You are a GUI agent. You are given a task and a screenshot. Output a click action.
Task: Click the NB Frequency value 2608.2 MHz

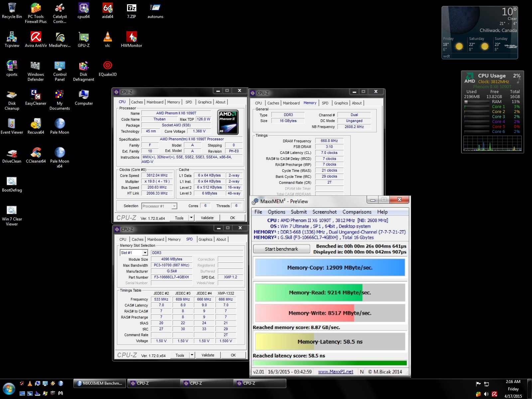(x=354, y=127)
